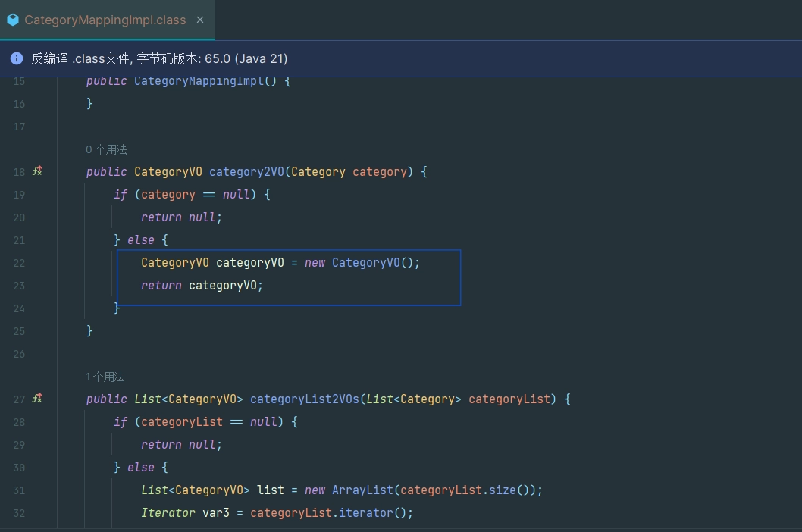Click the Iterator type on line 32
The height and width of the screenshot is (532, 802).
click(x=168, y=513)
